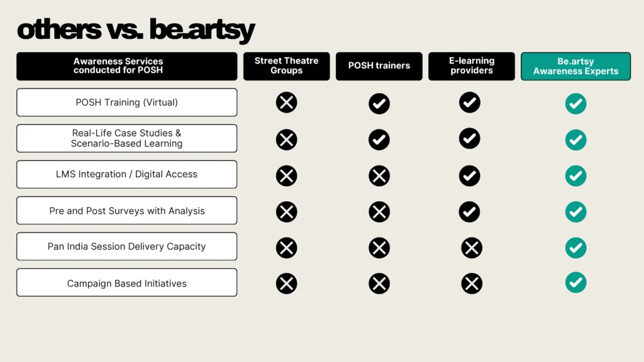Click the POSH Training (Virtual) row label

pos(127,102)
